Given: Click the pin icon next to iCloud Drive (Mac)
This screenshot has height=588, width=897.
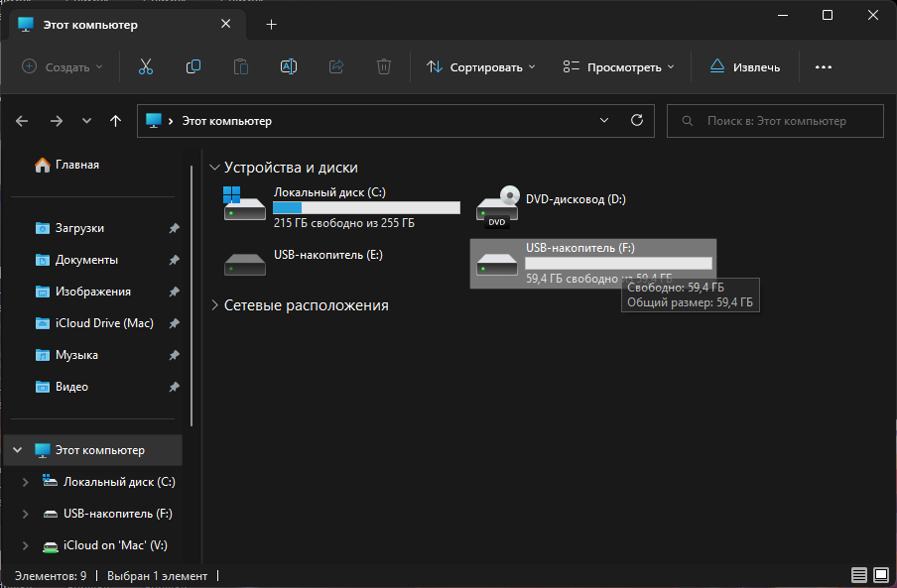Looking at the screenshot, I should [x=175, y=323].
